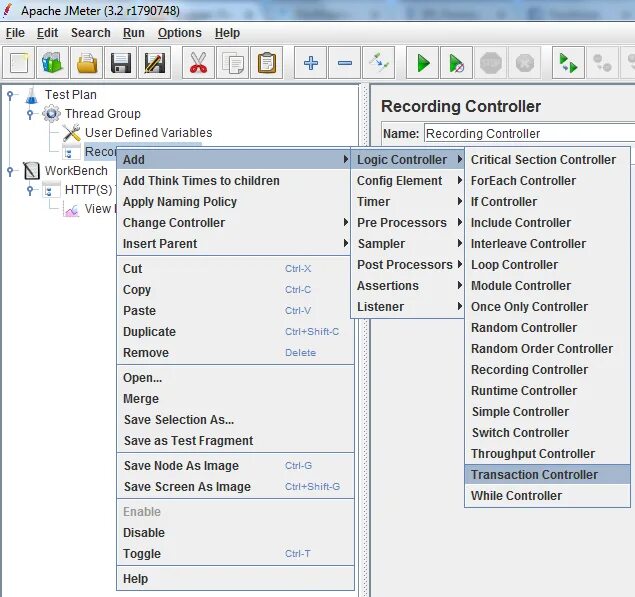Click the View Results listener chart icon
Viewport: 635px width, 597px height.
tap(72, 209)
